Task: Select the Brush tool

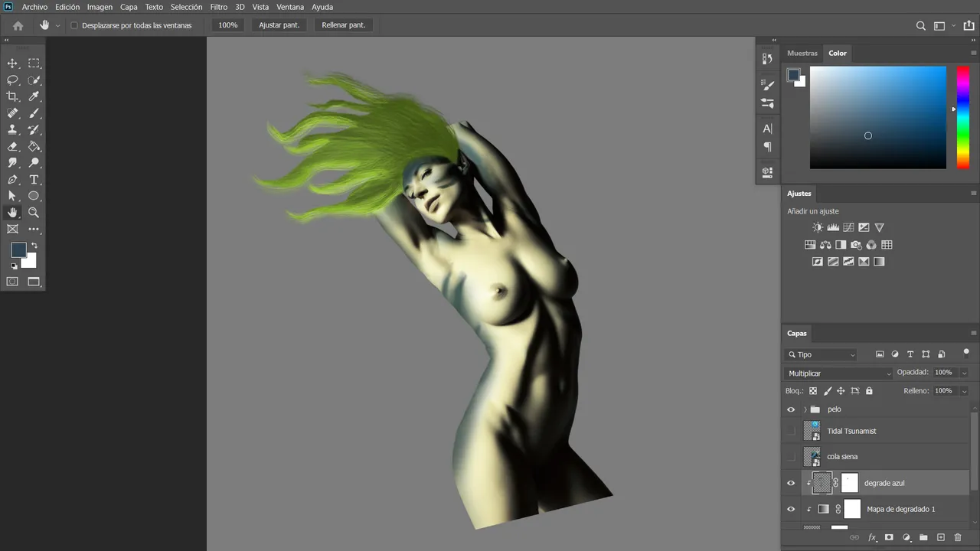Action: pyautogui.click(x=34, y=113)
